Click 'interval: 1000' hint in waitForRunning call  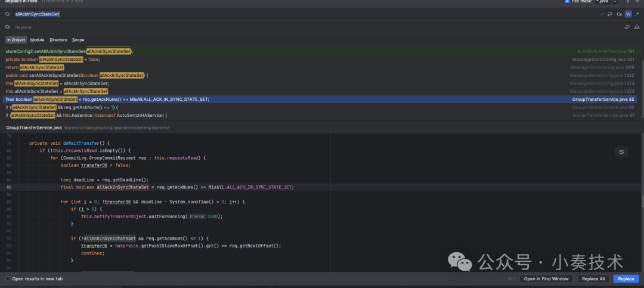[x=204, y=216]
